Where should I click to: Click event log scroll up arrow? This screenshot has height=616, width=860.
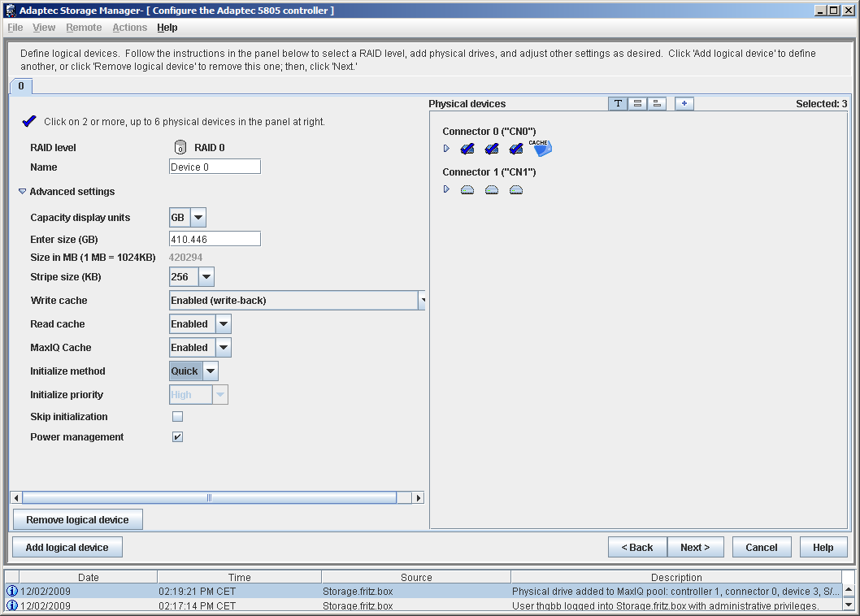tap(849, 591)
